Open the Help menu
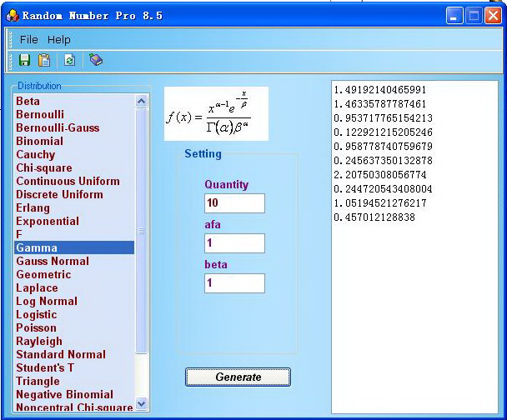 click(59, 39)
